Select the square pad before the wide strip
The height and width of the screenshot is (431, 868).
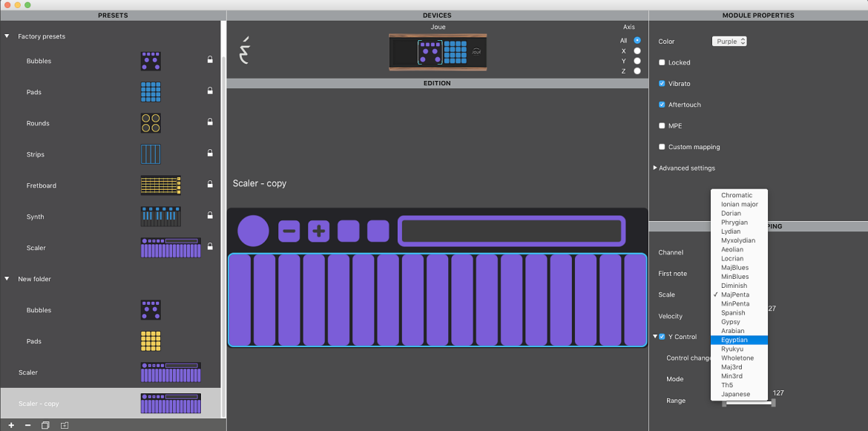378,231
